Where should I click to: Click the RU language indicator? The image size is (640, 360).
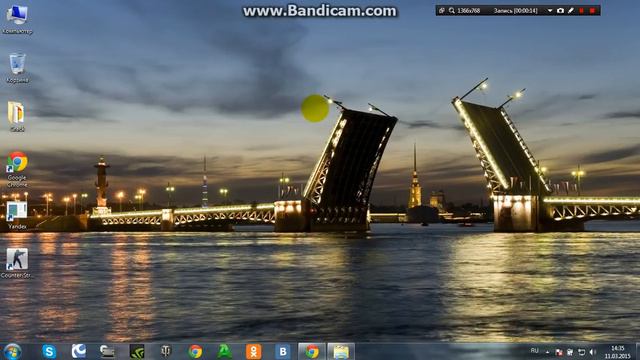pos(534,351)
